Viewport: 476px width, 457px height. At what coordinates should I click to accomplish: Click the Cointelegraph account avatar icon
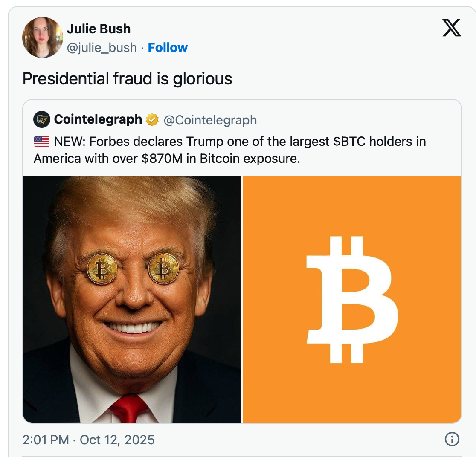tap(41, 119)
